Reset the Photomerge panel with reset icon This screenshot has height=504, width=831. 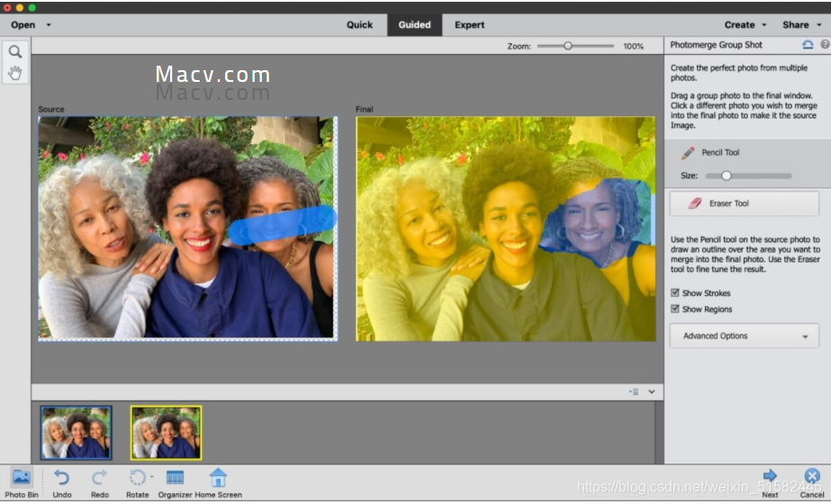pos(808,45)
